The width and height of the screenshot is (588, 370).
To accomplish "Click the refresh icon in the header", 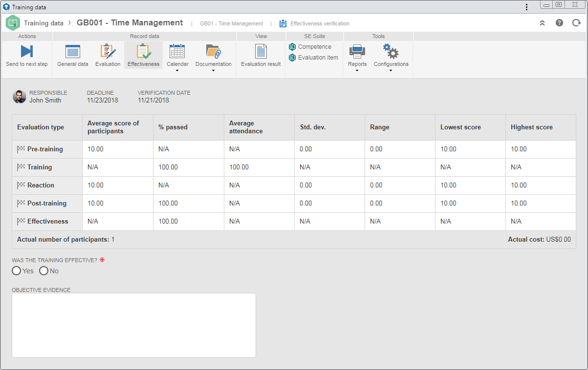I will pyautogui.click(x=576, y=23).
